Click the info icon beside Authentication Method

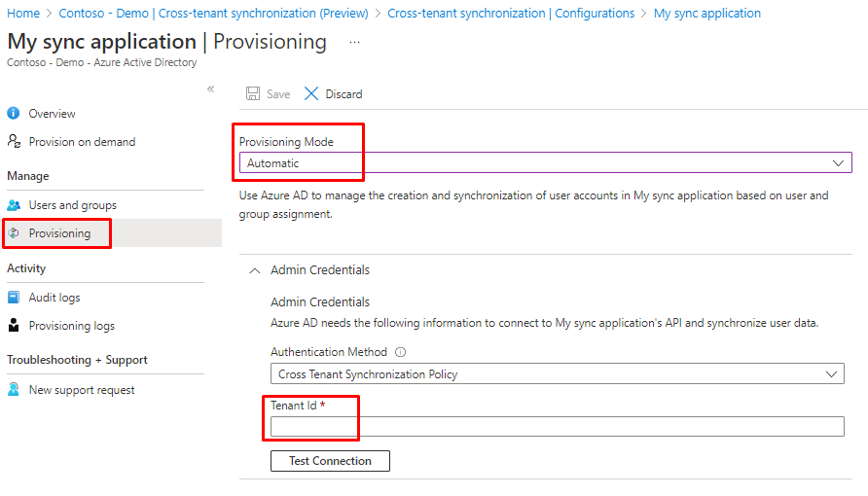point(400,352)
